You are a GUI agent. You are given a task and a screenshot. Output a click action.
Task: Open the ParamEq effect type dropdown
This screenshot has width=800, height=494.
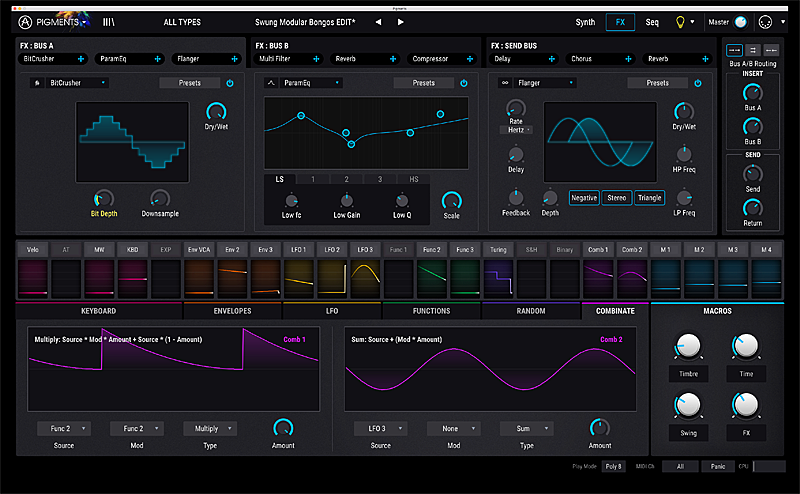click(311, 83)
